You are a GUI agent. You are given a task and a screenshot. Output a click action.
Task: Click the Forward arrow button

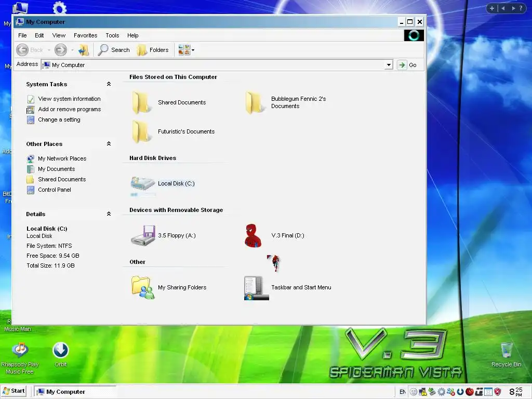61,50
